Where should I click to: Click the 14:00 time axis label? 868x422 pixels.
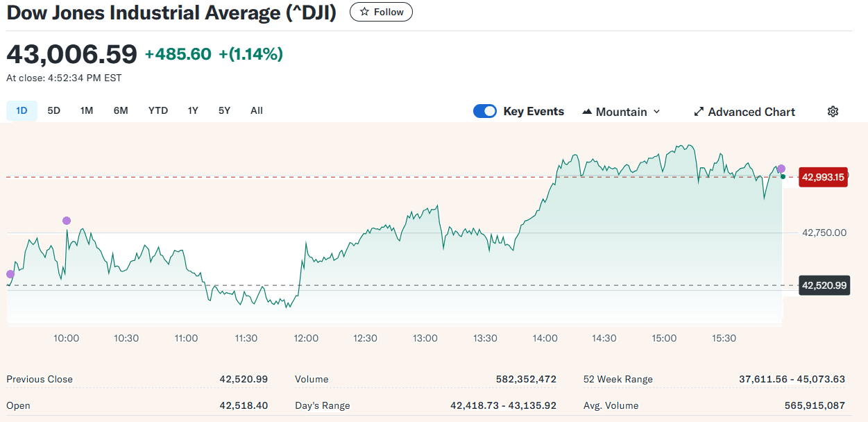545,338
